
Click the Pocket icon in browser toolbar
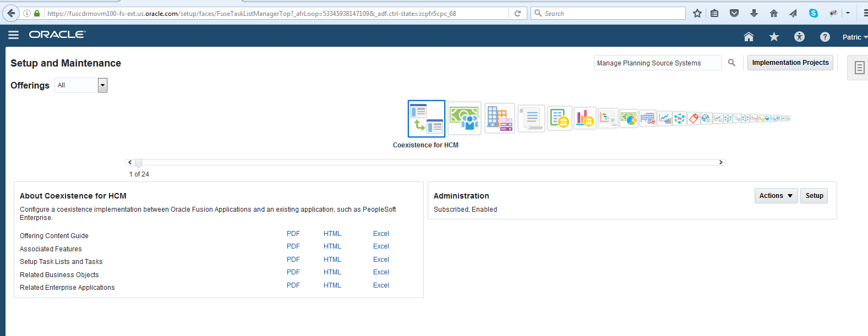point(734,13)
